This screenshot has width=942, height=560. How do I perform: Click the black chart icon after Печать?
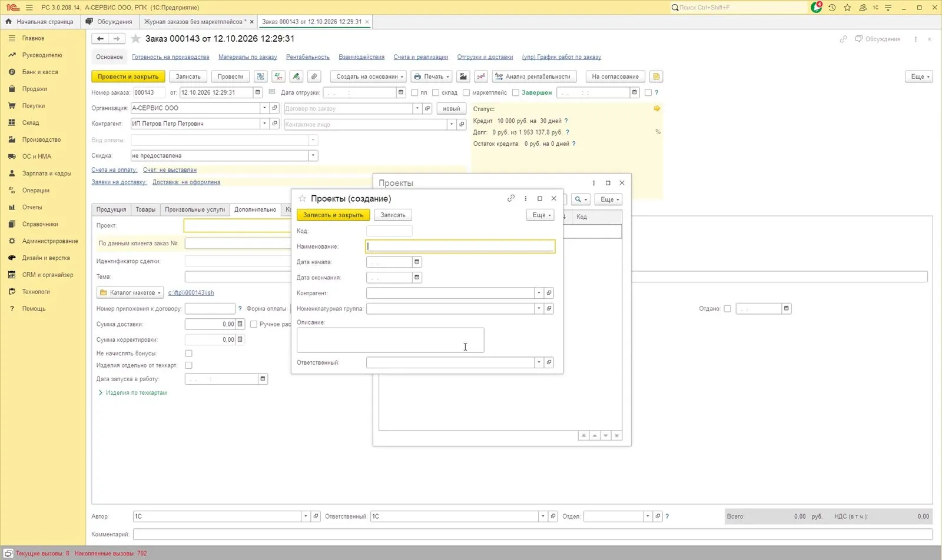coord(463,76)
